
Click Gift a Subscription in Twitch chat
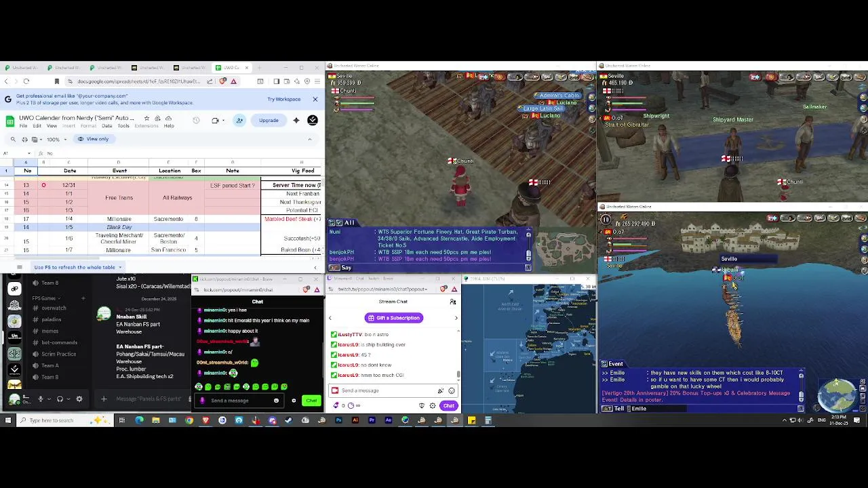pyautogui.click(x=393, y=318)
